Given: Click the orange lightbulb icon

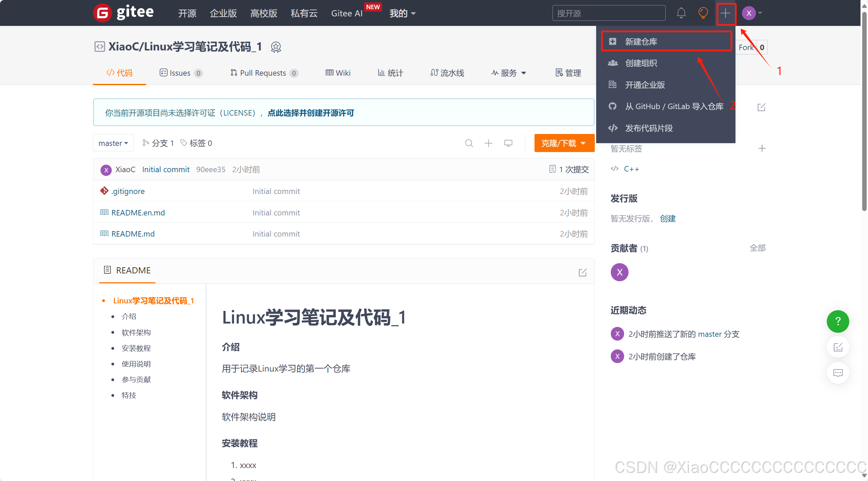Looking at the screenshot, I should [x=703, y=13].
